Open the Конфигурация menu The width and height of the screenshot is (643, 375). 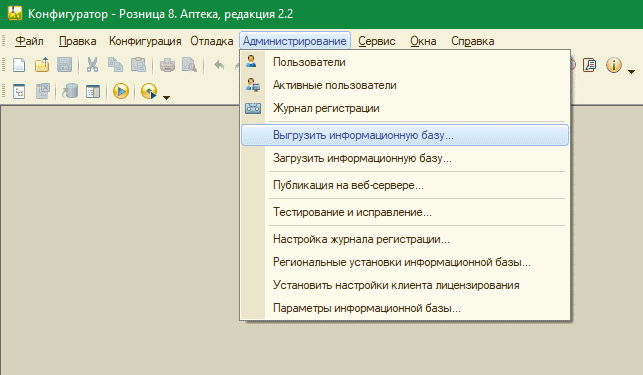[145, 41]
